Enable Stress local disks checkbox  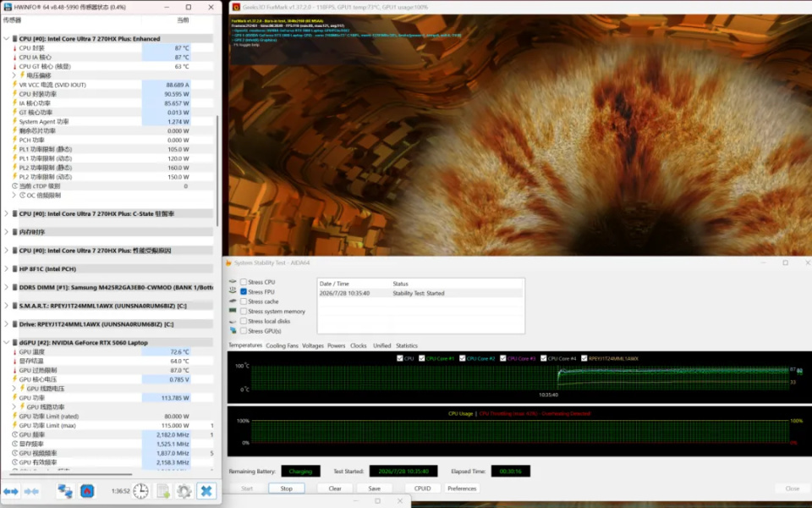pyautogui.click(x=243, y=321)
